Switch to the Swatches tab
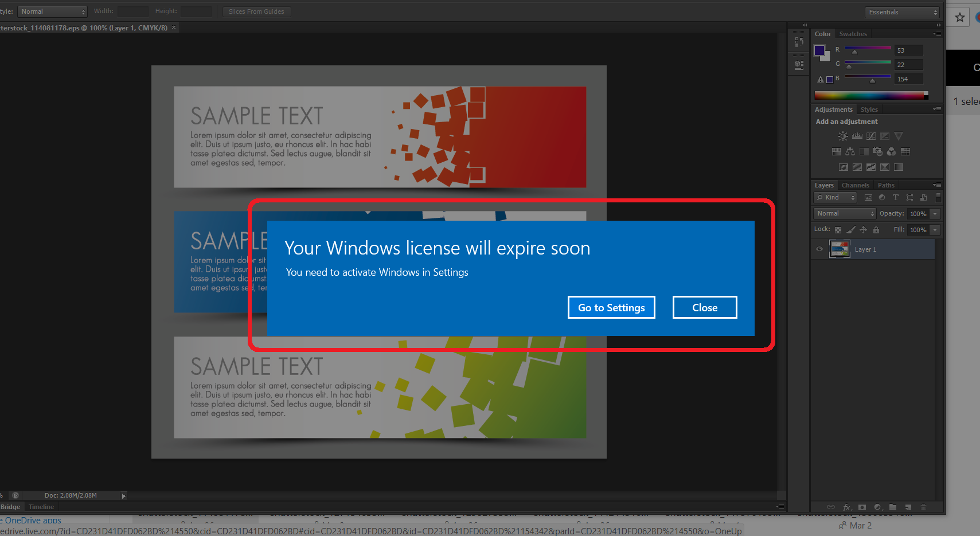The height and width of the screenshot is (536, 980). click(853, 34)
